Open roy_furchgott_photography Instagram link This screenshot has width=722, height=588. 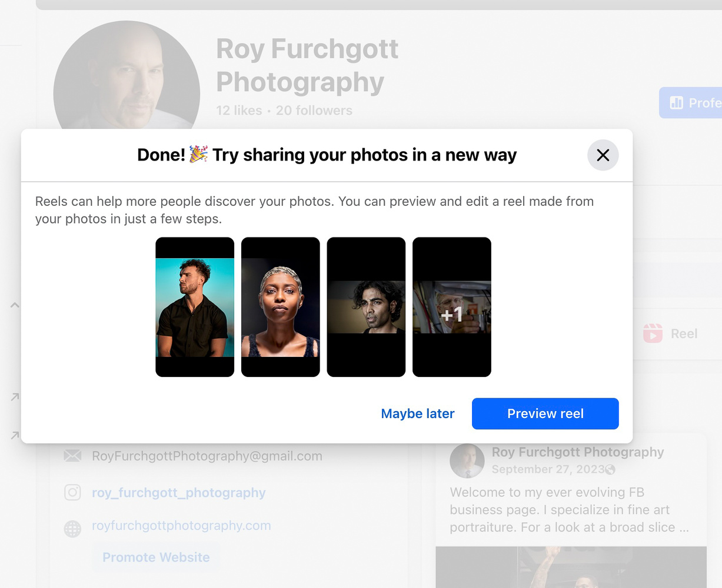point(178,493)
